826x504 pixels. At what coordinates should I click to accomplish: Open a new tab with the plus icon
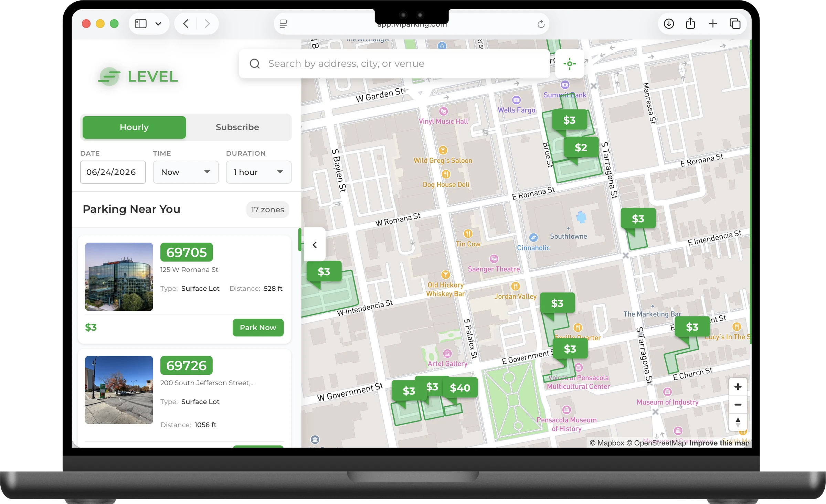713,24
